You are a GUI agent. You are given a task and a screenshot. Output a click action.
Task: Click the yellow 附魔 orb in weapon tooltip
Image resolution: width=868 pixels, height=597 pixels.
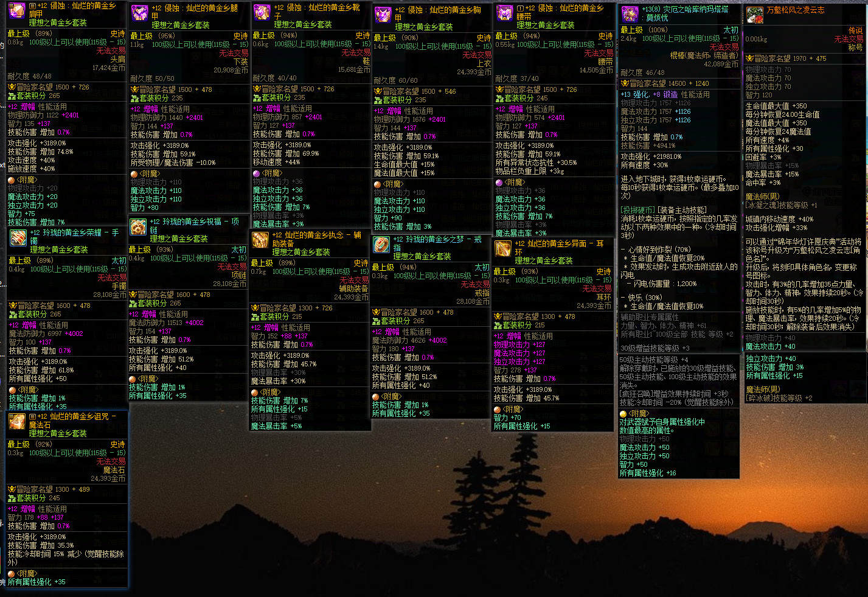[623, 414]
